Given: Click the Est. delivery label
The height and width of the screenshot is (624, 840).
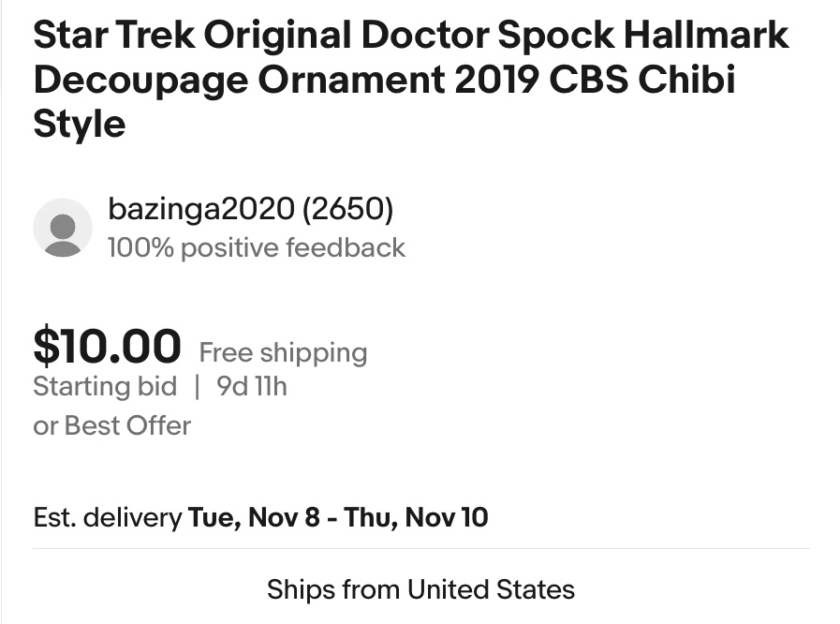Looking at the screenshot, I should tap(107, 517).
